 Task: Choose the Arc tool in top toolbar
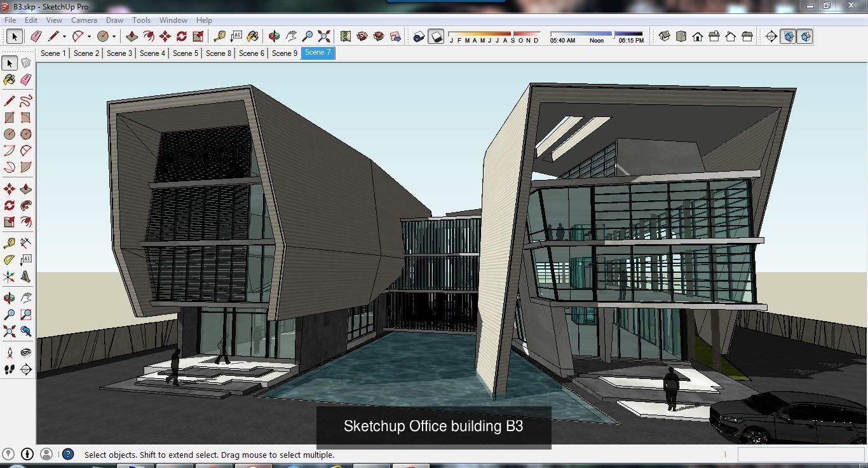[x=78, y=36]
